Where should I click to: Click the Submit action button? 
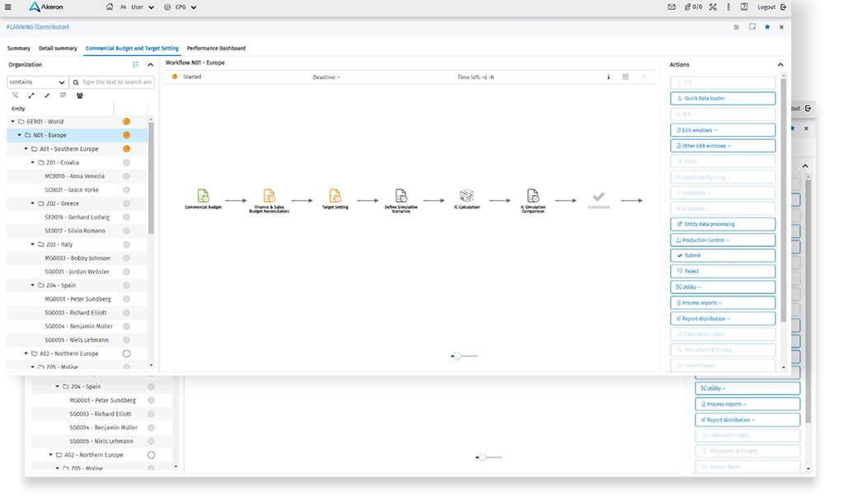[723, 255]
